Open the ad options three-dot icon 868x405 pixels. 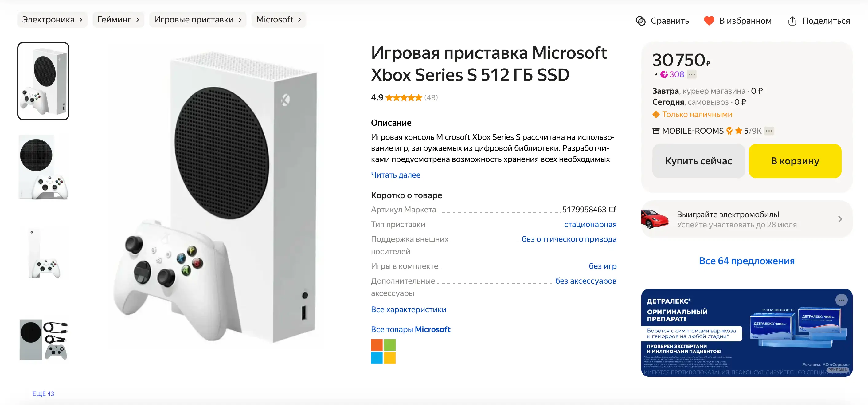[x=841, y=300]
